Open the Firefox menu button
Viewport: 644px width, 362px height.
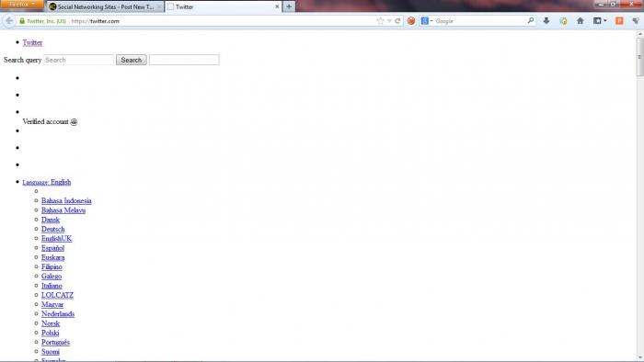tap(21, 5)
